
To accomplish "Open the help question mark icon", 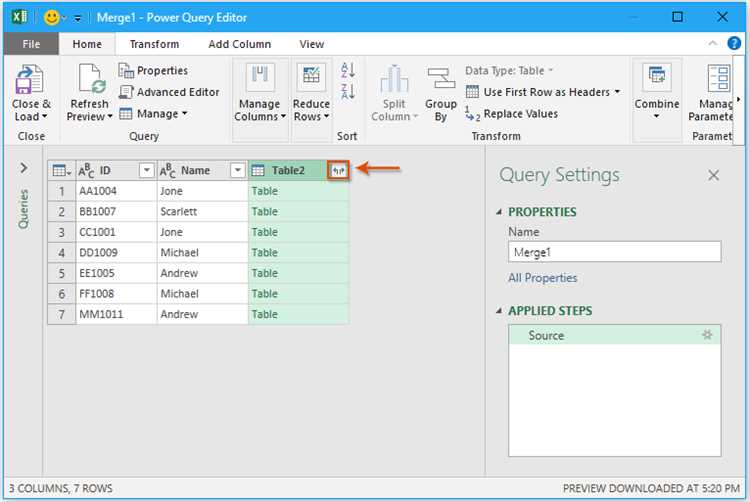I will coord(734,44).
